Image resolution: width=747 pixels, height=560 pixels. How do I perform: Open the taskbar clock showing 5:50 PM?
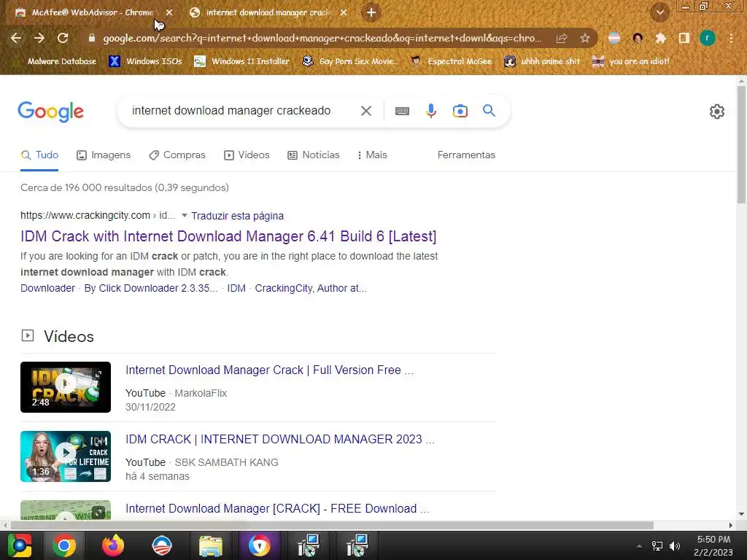pos(713,545)
